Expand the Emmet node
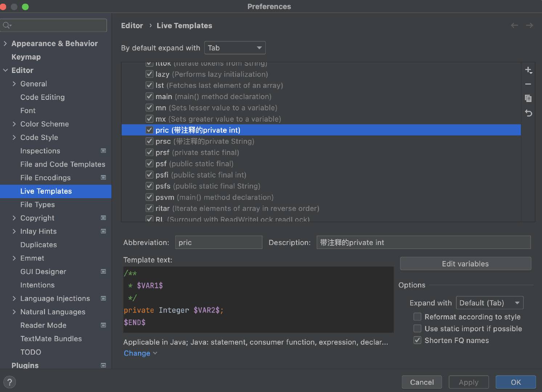The width and height of the screenshot is (542, 392). [x=14, y=258]
